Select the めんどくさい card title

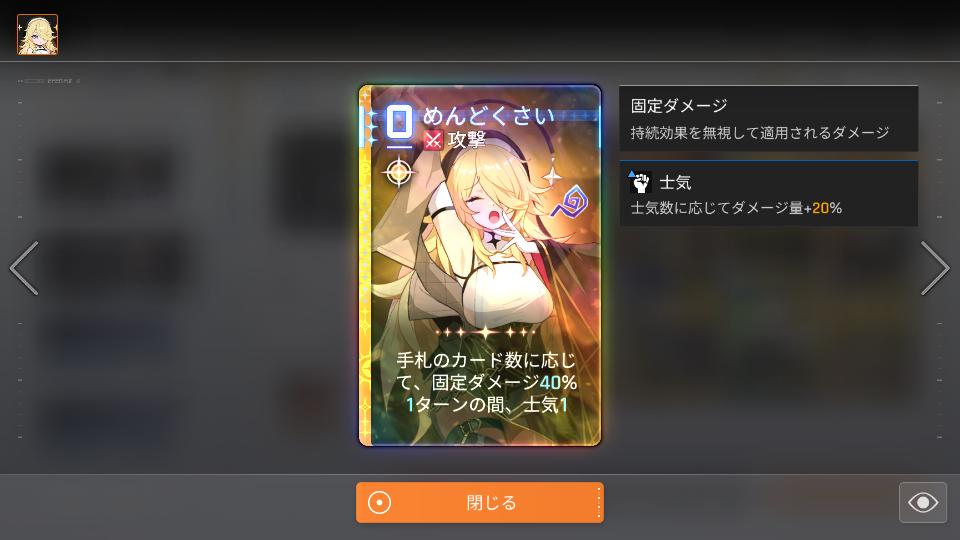point(488,116)
